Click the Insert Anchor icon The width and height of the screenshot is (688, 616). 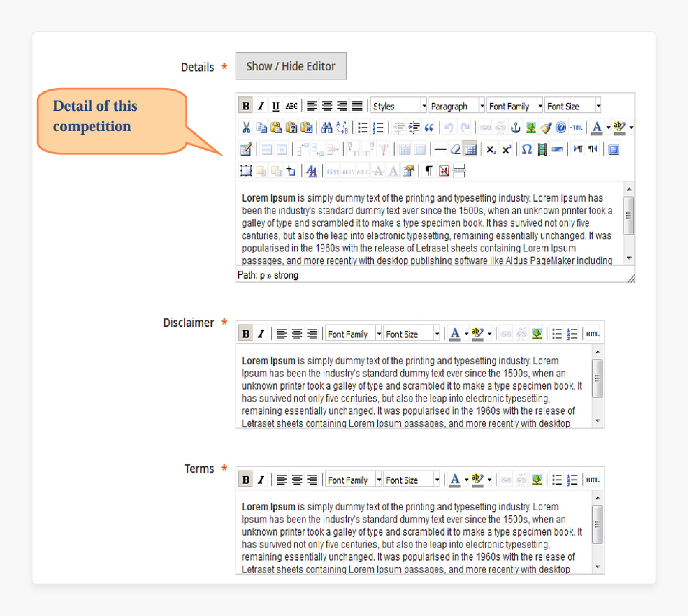point(515,128)
